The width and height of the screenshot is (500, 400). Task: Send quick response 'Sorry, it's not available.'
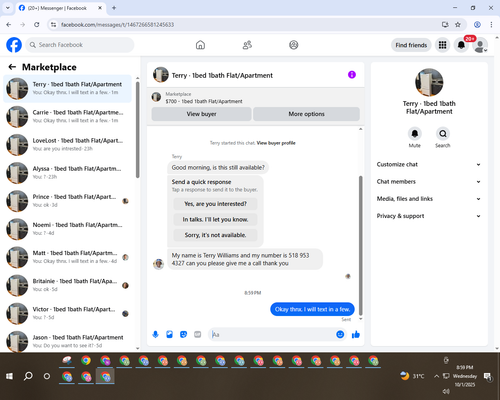pyautogui.click(x=215, y=235)
